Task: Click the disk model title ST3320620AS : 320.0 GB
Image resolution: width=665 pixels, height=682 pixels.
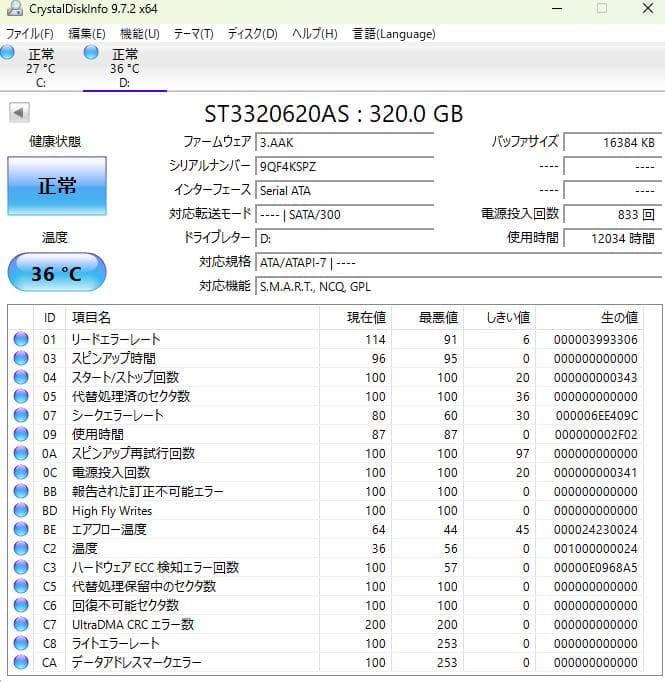Action: click(x=334, y=114)
